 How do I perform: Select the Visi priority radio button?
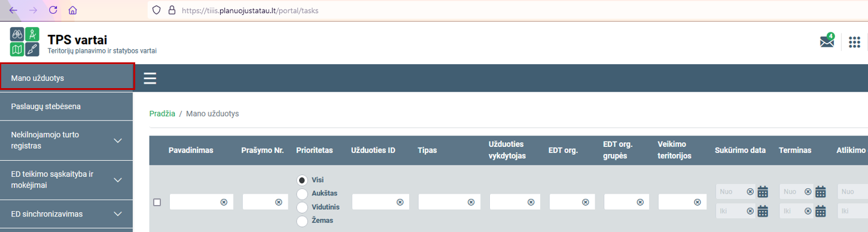302,180
